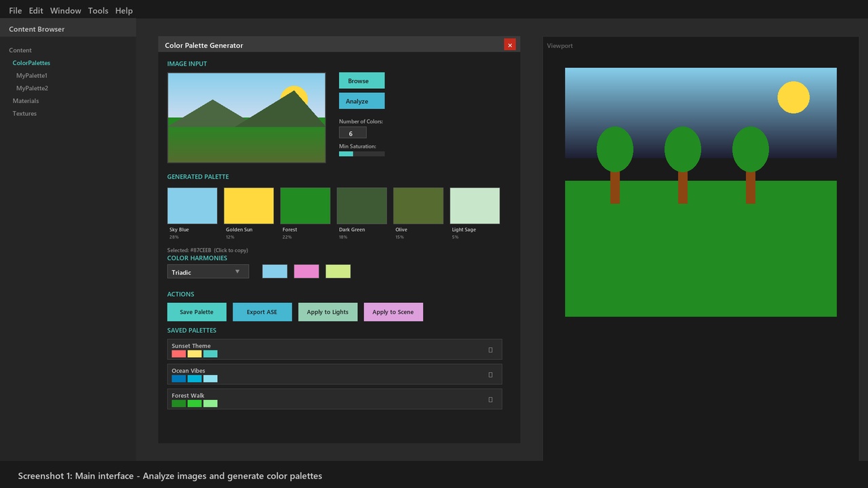The height and width of the screenshot is (488, 868).
Task: Pick the lime harmony color swatch
Action: pyautogui.click(x=338, y=271)
